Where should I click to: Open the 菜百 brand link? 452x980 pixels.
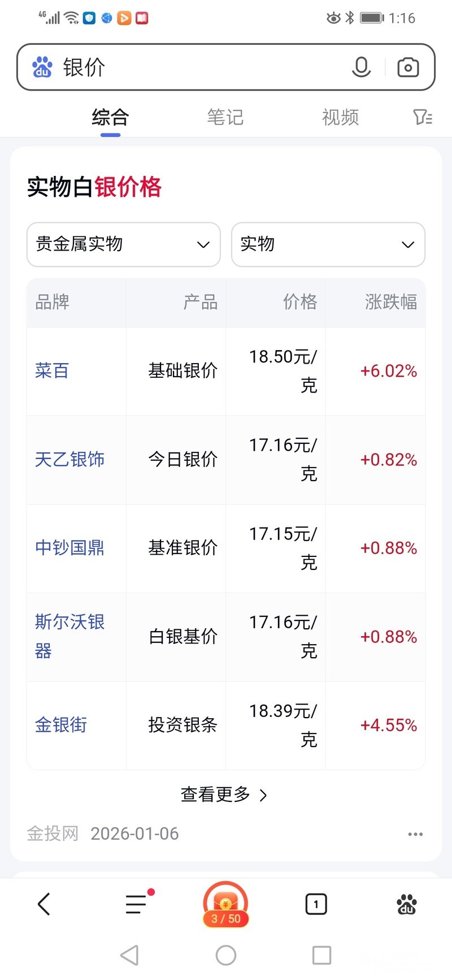[52, 371]
